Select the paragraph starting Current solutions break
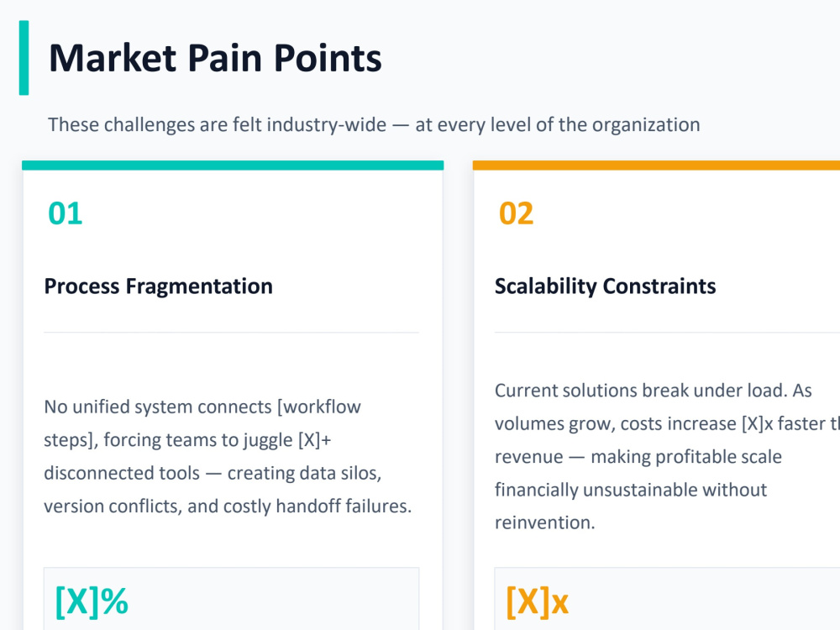Screen dimensions: 840x630 pyautogui.click(x=667, y=456)
